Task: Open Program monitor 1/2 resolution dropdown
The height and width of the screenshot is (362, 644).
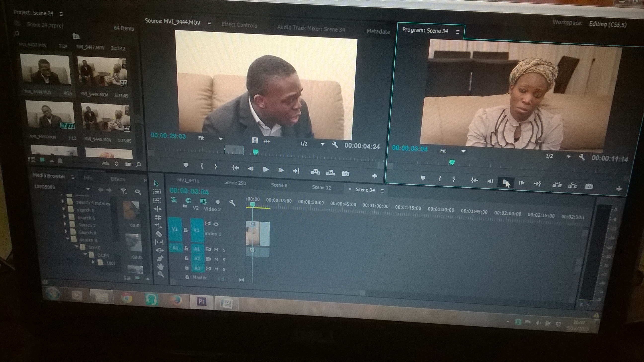Action: pyautogui.click(x=569, y=157)
